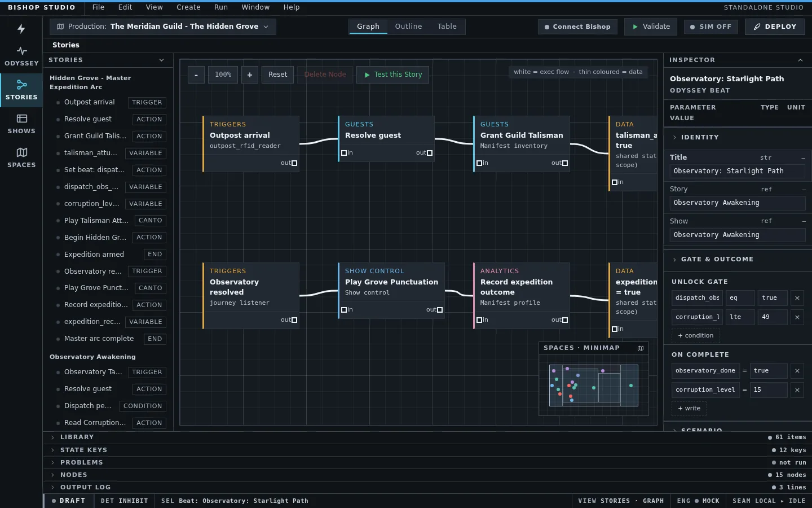Click the corruption_level value field 15

coord(769,390)
